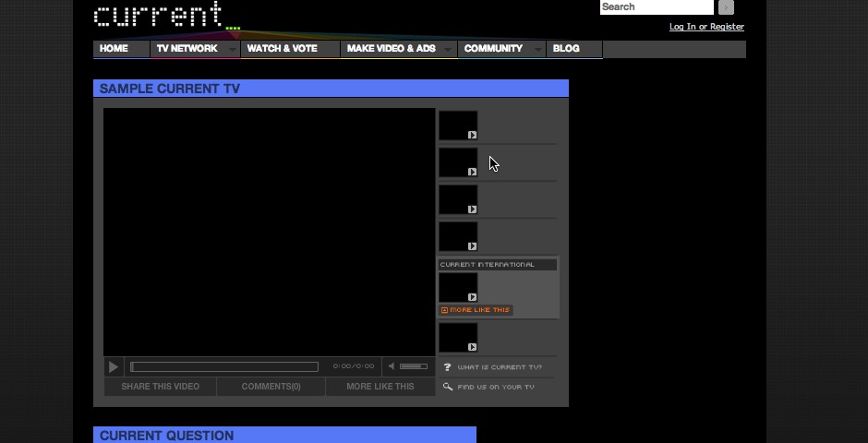Open Find Us On Your TV link
This screenshot has width=868, height=443.
(496, 387)
